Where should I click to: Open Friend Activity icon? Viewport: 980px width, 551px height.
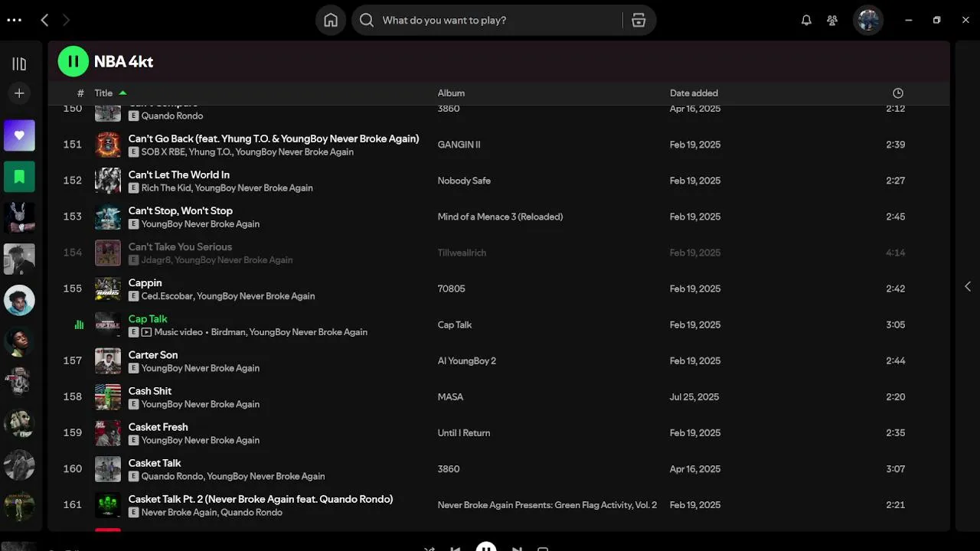(832, 21)
